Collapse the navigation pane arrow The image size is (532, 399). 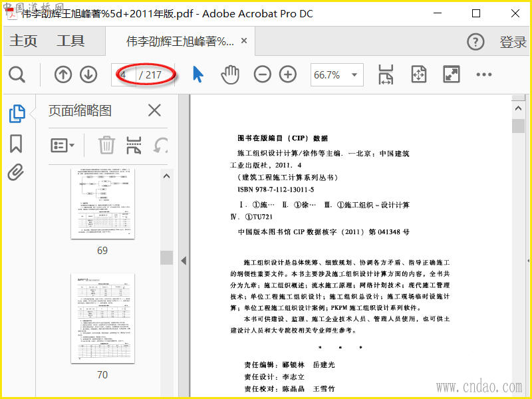(184, 261)
